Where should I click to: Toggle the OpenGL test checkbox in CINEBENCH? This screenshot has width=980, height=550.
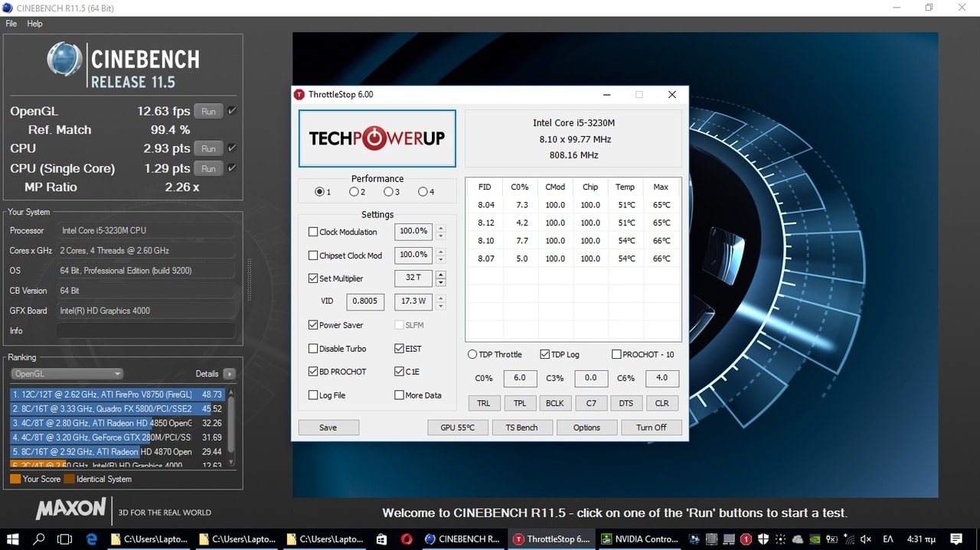pyautogui.click(x=232, y=111)
